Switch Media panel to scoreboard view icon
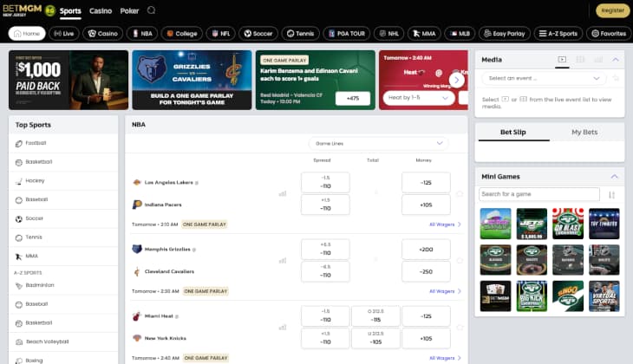The height and width of the screenshot is (364, 633). (x=580, y=59)
